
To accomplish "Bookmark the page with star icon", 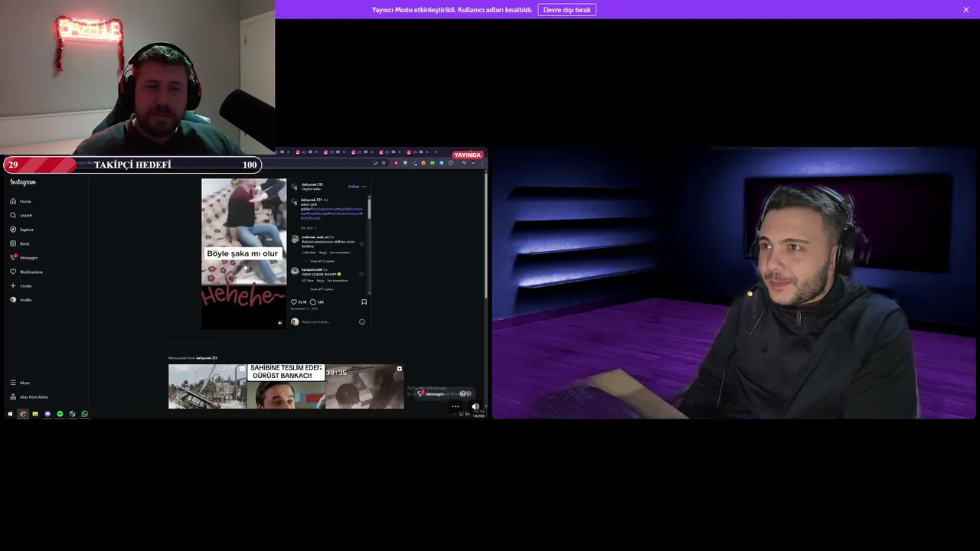I will coord(384,162).
